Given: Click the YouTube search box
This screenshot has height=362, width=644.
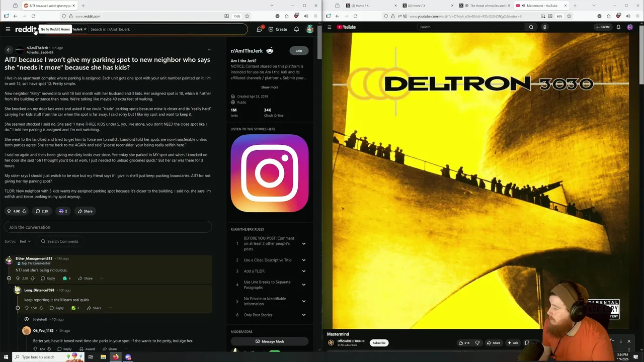Looking at the screenshot, I should 470,27.
